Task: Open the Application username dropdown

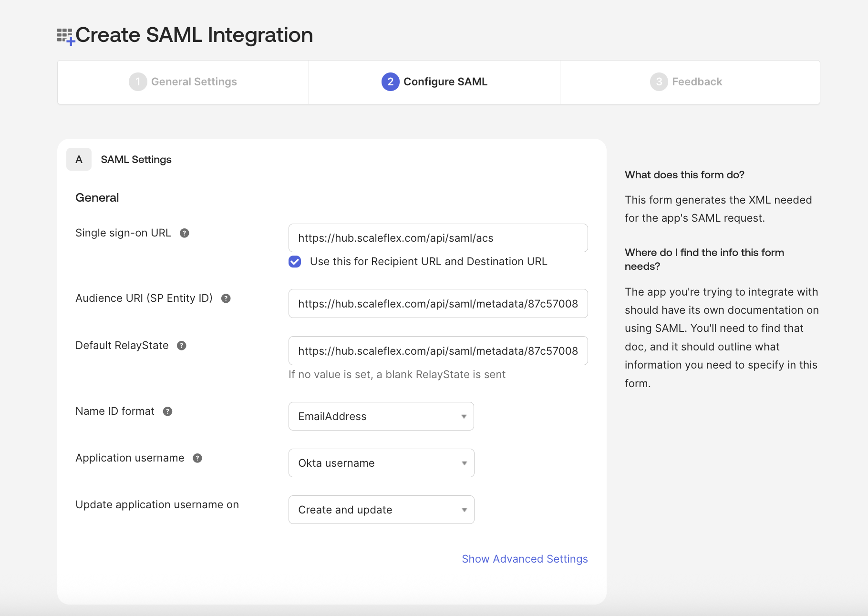Action: click(381, 463)
